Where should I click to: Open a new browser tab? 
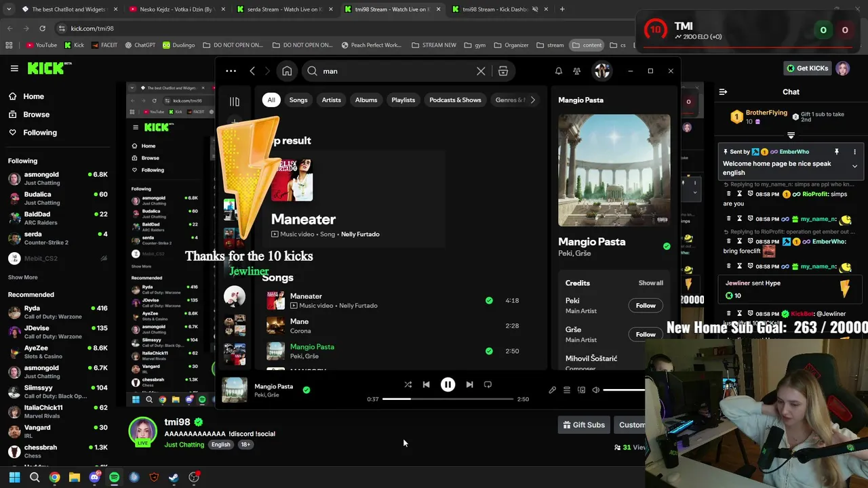(562, 9)
